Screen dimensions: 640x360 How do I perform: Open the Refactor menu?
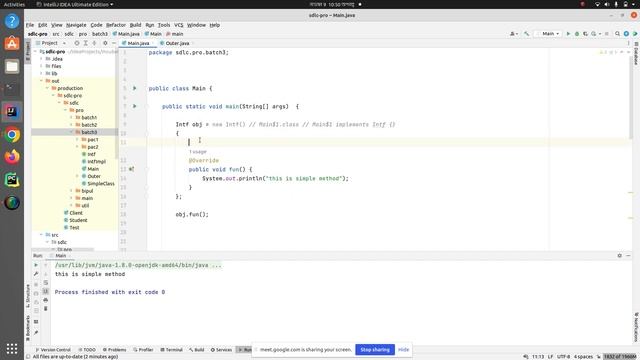pyautogui.click(x=116, y=25)
